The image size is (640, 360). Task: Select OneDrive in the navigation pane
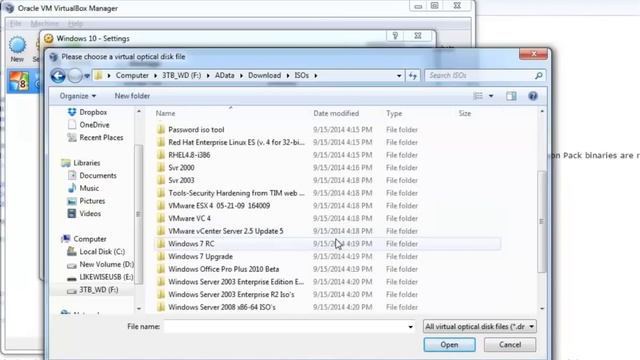pyautogui.click(x=89, y=124)
